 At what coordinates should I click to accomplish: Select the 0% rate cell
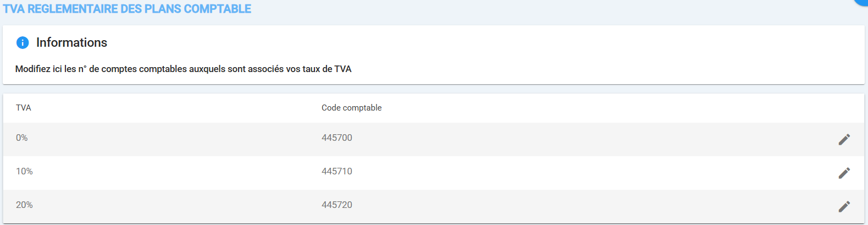click(22, 138)
